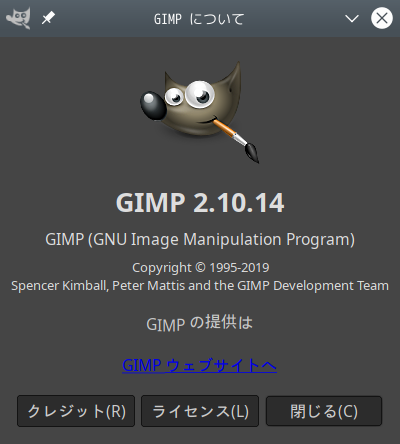This screenshot has width=400, height=444.
Task: Expand the chevron arrow in the title bar
Action: [x=352, y=18]
